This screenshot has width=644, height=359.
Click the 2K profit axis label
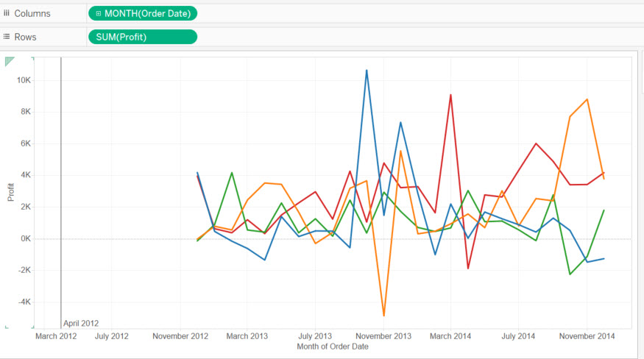(x=26, y=207)
